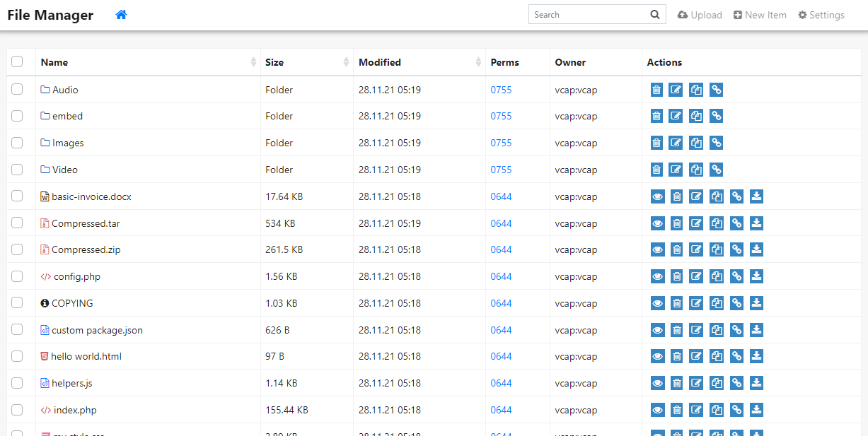Rename Compressed.zip
This screenshot has width=868, height=436.
coord(696,249)
